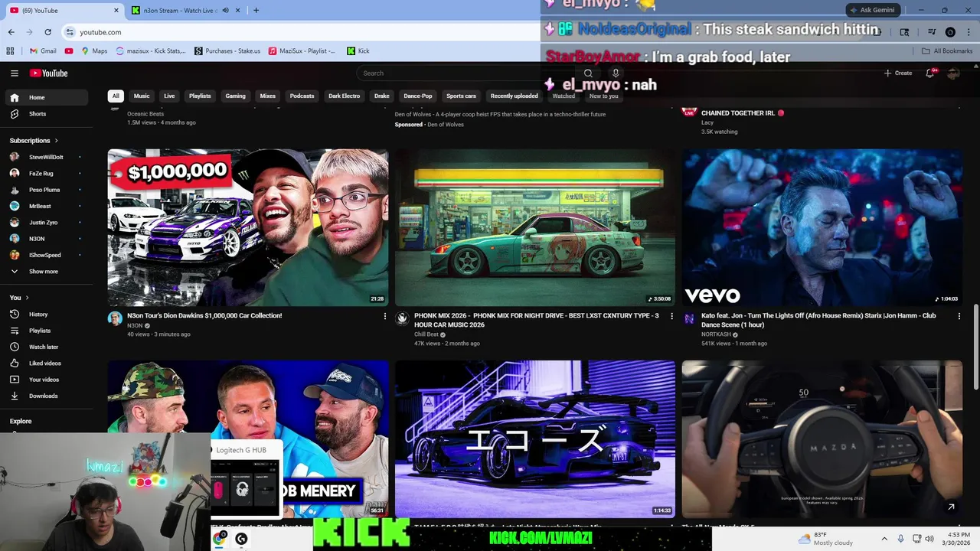This screenshot has width=980, height=551.
Task: Open the Maps bookmark
Action: click(x=94, y=51)
